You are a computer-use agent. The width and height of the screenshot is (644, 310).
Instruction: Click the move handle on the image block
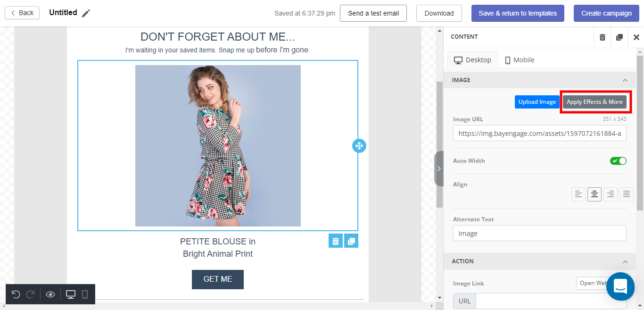[359, 146]
